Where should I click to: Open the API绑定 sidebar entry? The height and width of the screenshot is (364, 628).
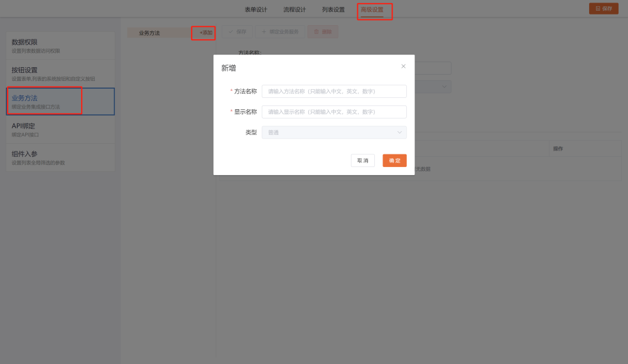point(60,129)
